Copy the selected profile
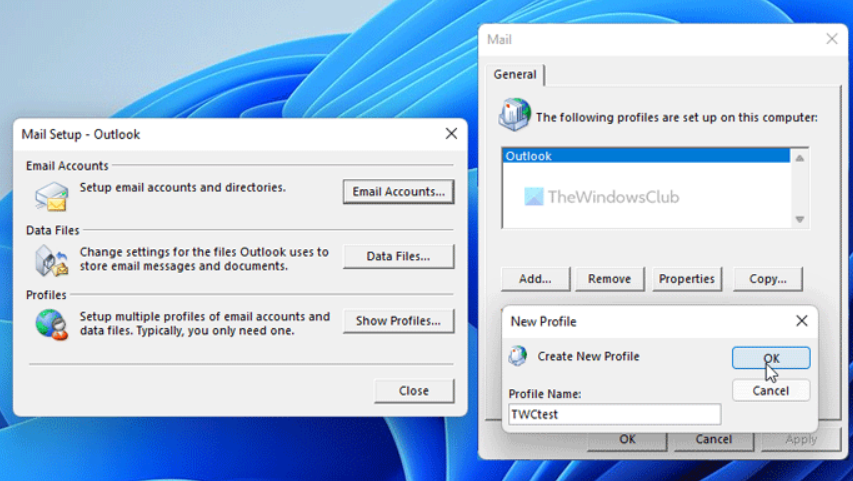The width and height of the screenshot is (853, 481). 768,279
